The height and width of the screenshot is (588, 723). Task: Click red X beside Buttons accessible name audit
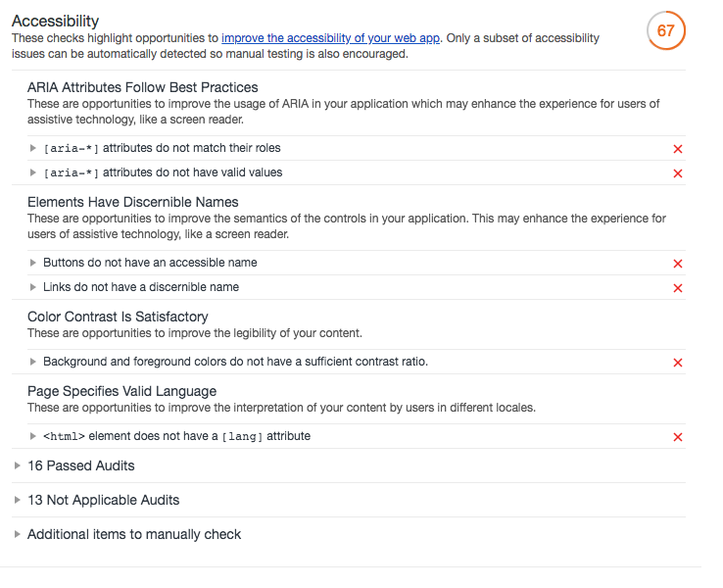pyautogui.click(x=678, y=264)
